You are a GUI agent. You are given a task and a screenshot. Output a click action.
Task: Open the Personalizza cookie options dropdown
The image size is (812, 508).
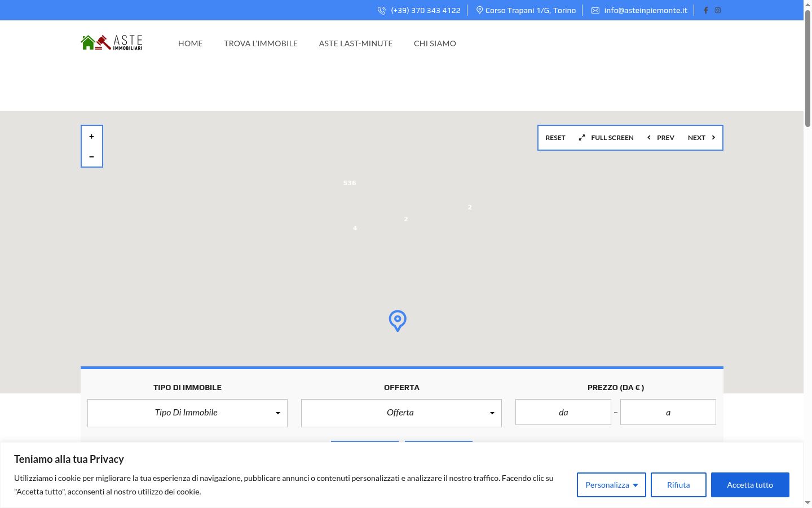tap(611, 485)
